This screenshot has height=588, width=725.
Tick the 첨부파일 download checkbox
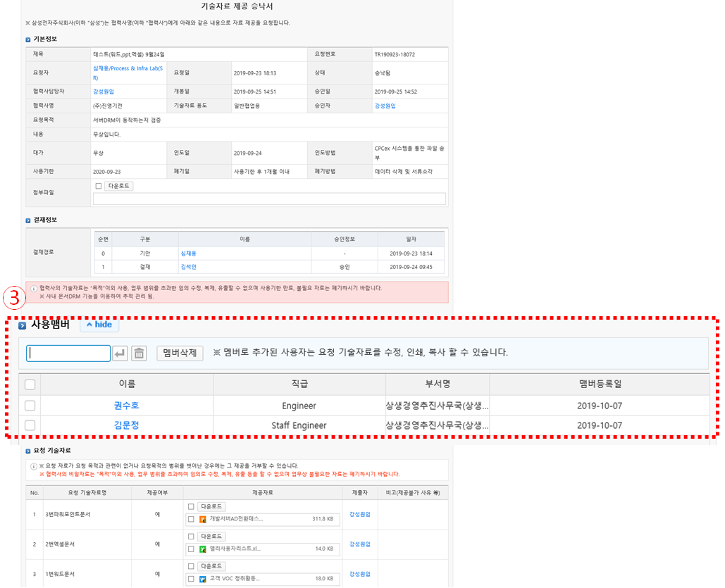point(99,186)
